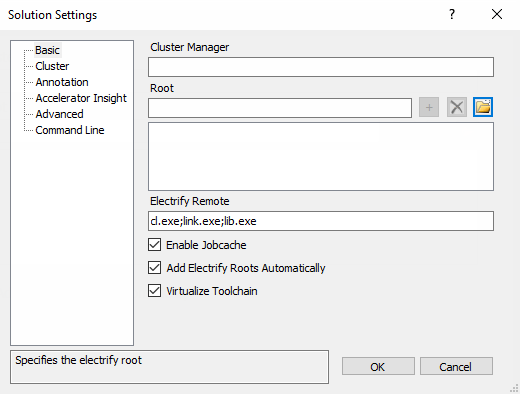Click the Cancel button
The width and height of the screenshot is (520, 394).
[456, 367]
